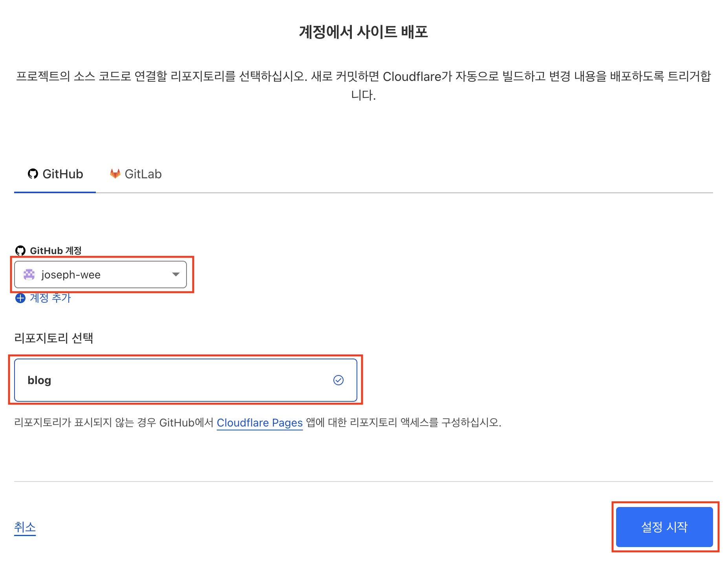Switch to the GitHub tab
The height and width of the screenshot is (571, 728).
tap(55, 174)
